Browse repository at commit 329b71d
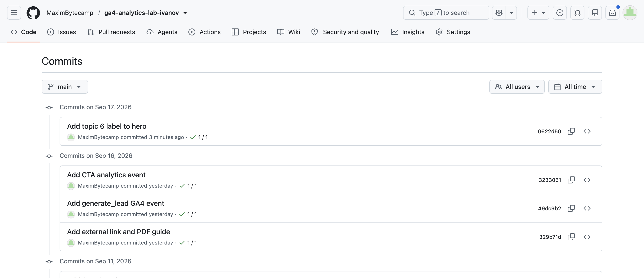 [x=587, y=237]
